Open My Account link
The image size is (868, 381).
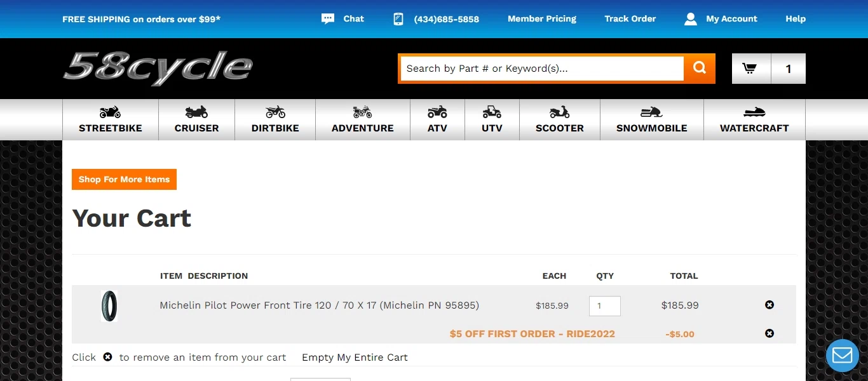(x=732, y=19)
